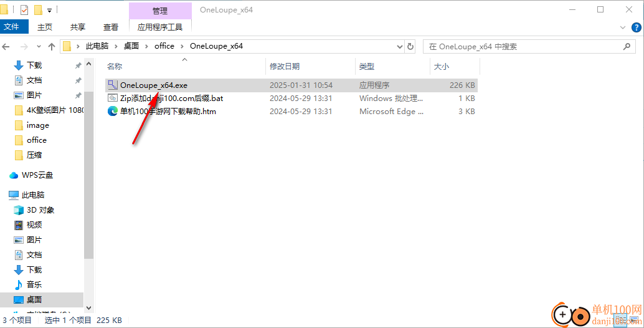Switch to the 查看 ribbon tab
Viewport: 644px width, 328px height.
[110, 27]
